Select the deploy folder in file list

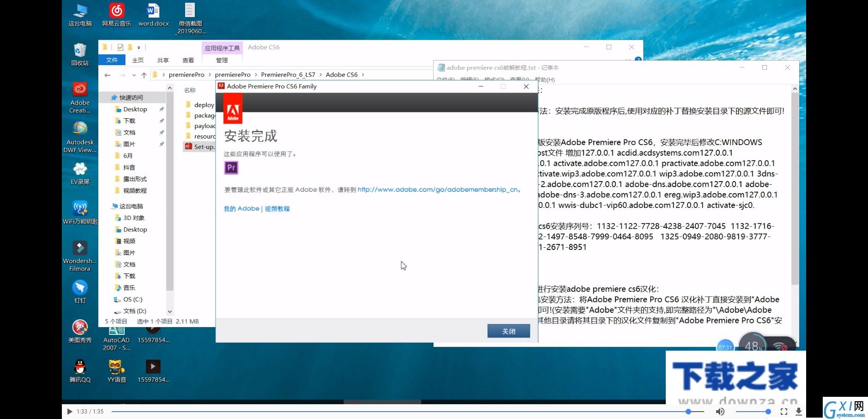200,105
